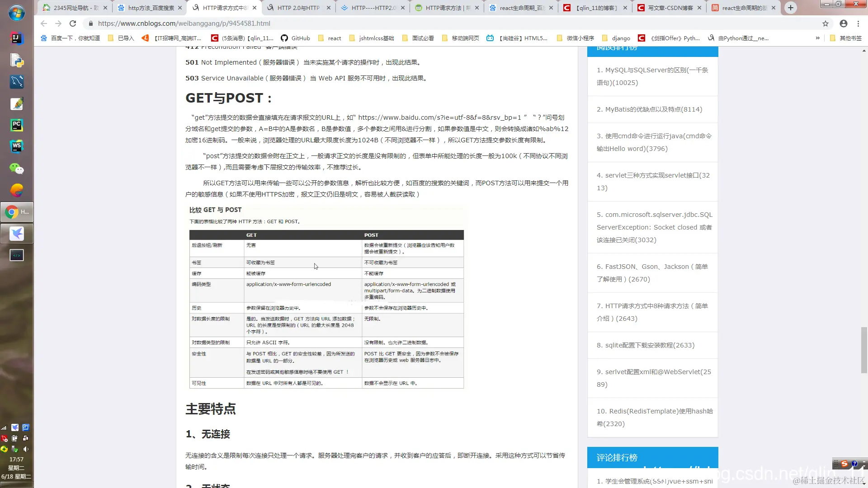
Task: Launch IntelliJ IDEA from the dock
Action: click(17, 39)
